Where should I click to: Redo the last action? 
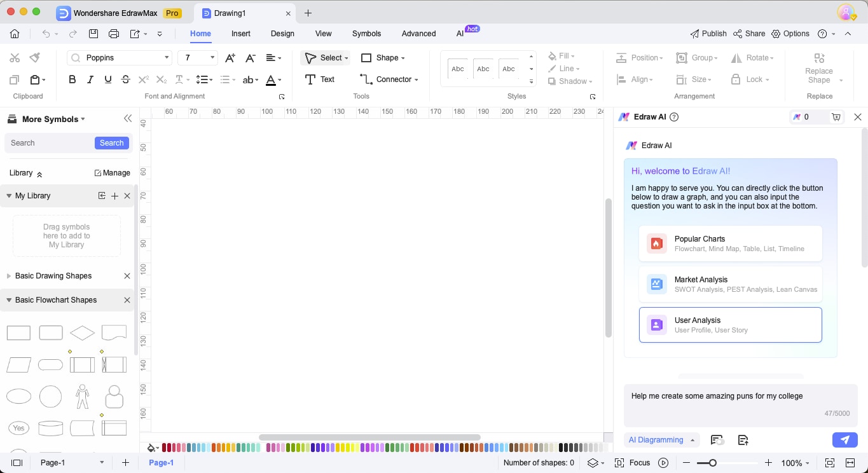pos(72,34)
